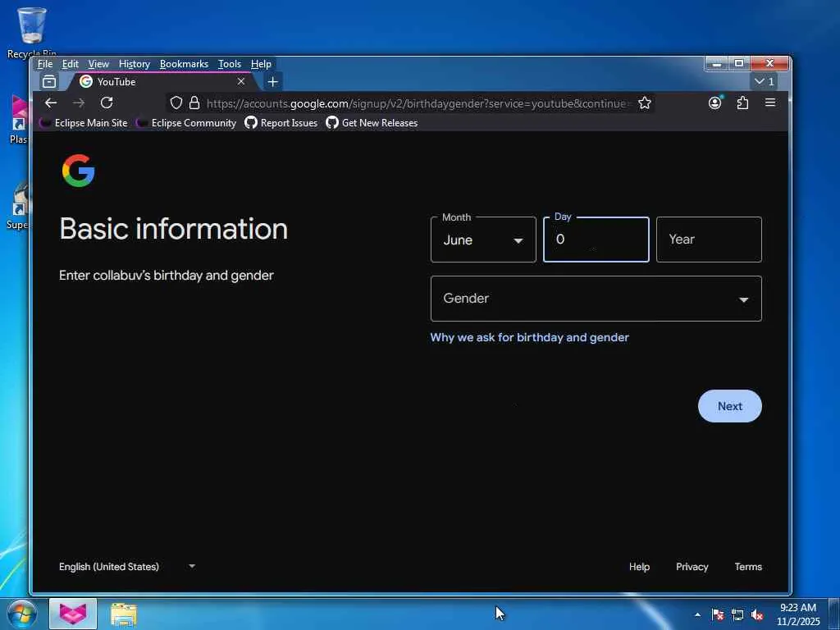The height and width of the screenshot is (630, 840).
Task: Open the Recycle Bin desktop icon
Action: 32,33
